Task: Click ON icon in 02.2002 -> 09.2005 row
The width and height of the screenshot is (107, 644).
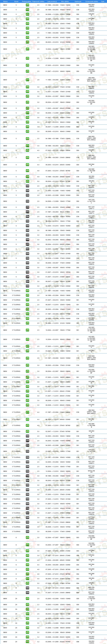Action: tap(27, 240)
